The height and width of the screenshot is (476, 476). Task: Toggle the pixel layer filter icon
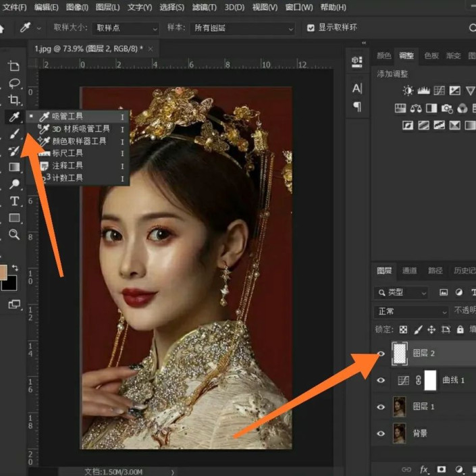(444, 292)
